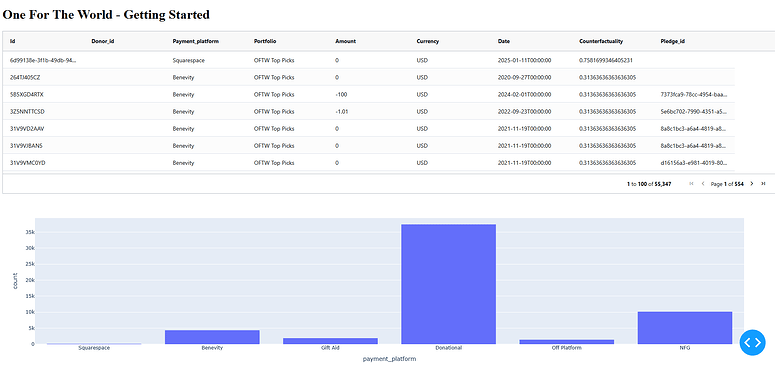775x366 pixels.
Task: Click the Amount cell showing -1.01
Action: pos(342,112)
